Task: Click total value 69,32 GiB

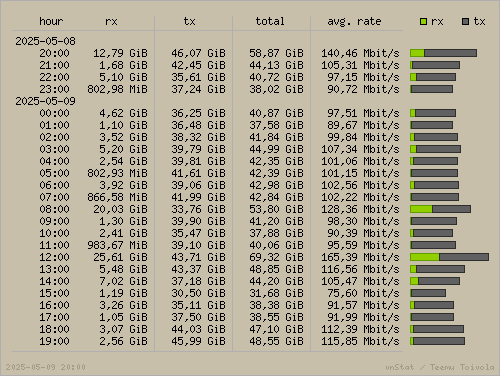Action: (276, 257)
